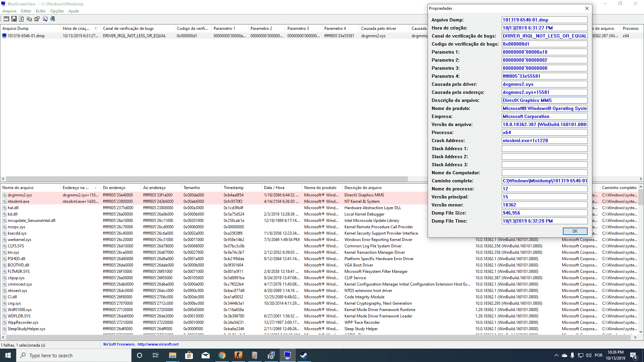Click the Crash Address field value
This screenshot has height=362, width=644.
pos(544,140)
